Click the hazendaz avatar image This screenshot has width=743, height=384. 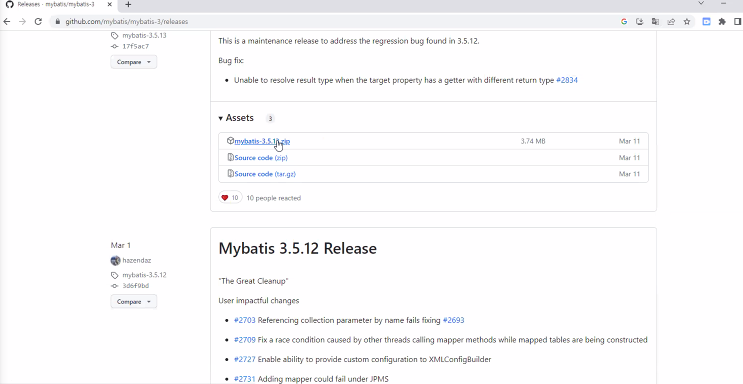tap(116, 260)
